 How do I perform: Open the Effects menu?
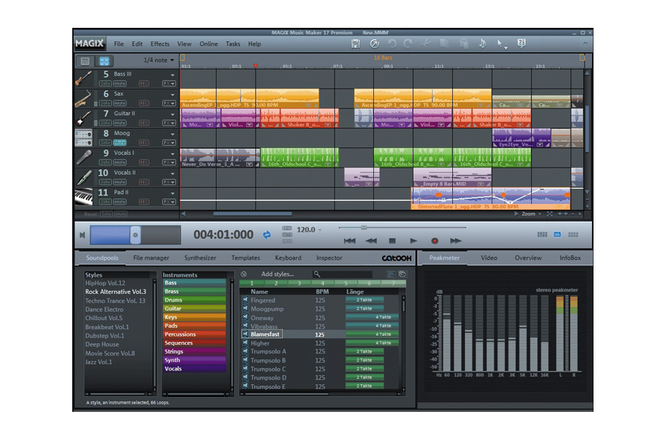(160, 44)
